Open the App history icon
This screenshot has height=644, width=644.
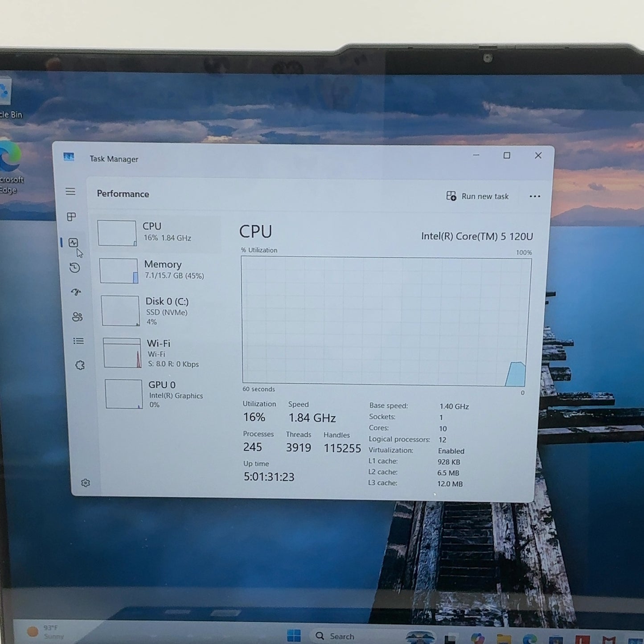75,267
